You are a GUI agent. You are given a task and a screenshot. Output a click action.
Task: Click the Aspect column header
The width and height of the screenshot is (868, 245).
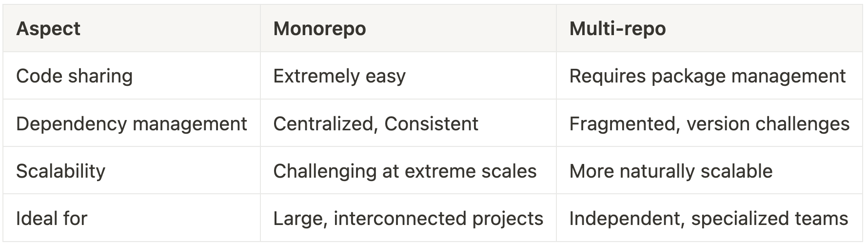(48, 29)
